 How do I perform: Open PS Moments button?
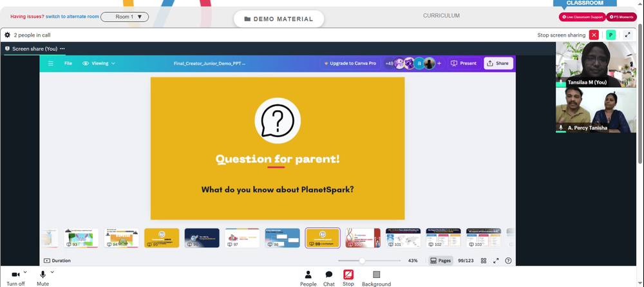pos(621,17)
